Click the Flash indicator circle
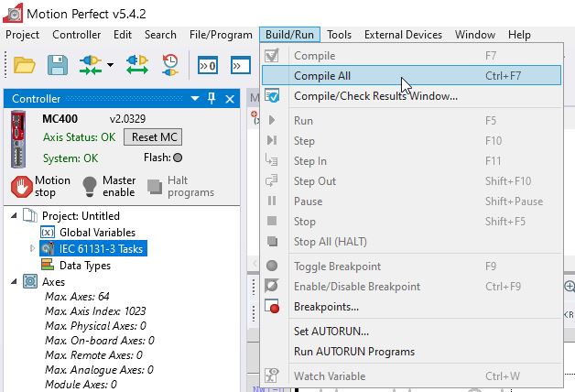Screen dimensions: 575x392 178,158
